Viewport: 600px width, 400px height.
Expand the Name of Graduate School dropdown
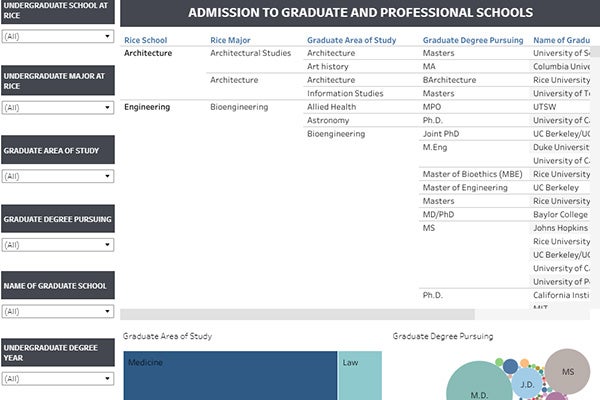[x=58, y=311]
